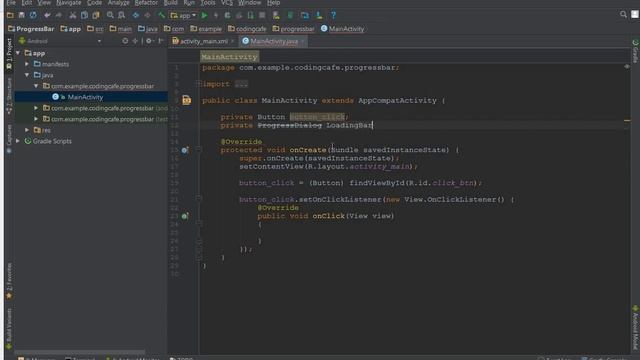Open Project panel settings gear
Screen dimensions: 640x360
[x=149, y=41]
